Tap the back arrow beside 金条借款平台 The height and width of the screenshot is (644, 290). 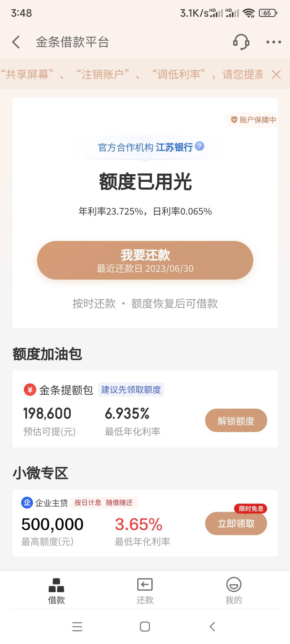pos(16,42)
